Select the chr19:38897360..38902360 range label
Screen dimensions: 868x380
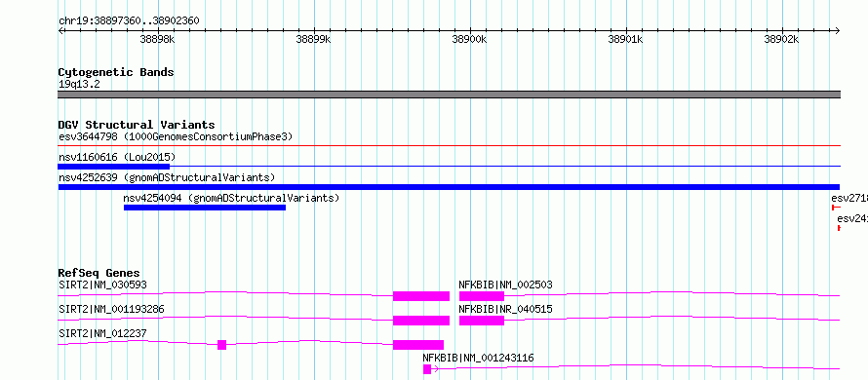129,21
